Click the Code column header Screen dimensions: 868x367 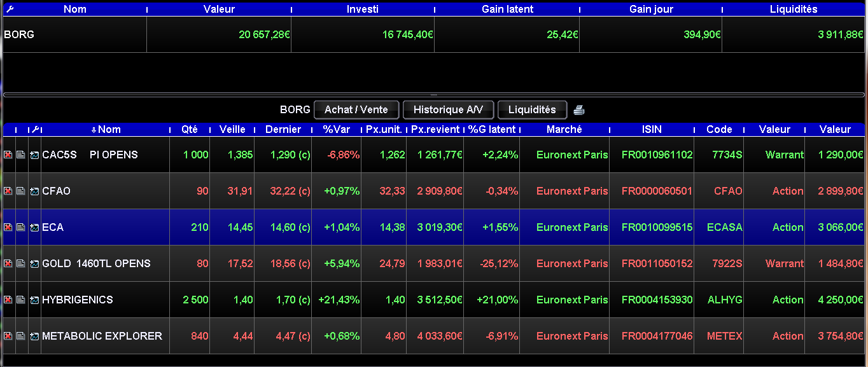tap(719, 129)
